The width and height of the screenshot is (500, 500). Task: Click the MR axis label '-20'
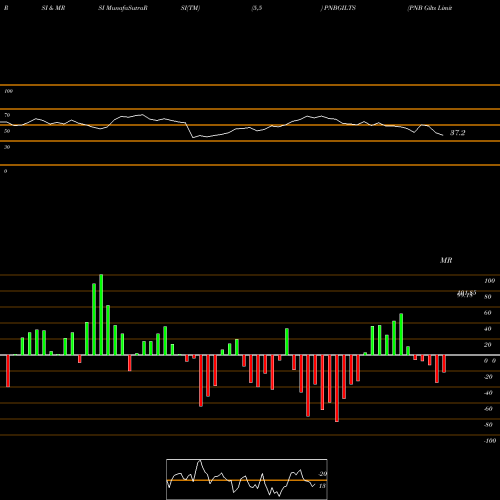click(x=488, y=377)
